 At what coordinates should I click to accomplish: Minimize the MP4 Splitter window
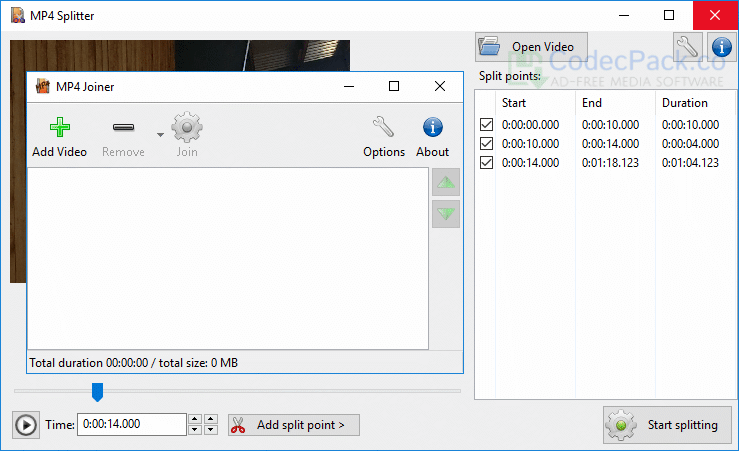click(x=624, y=16)
